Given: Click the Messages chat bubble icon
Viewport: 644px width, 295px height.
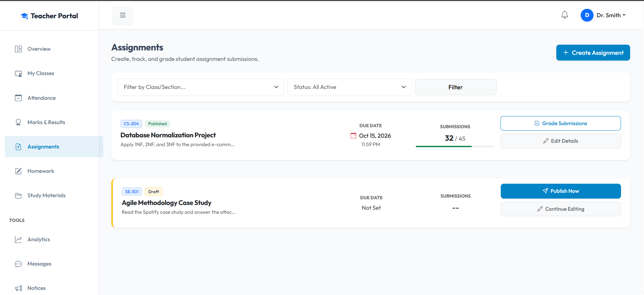Looking at the screenshot, I should 18,264.
